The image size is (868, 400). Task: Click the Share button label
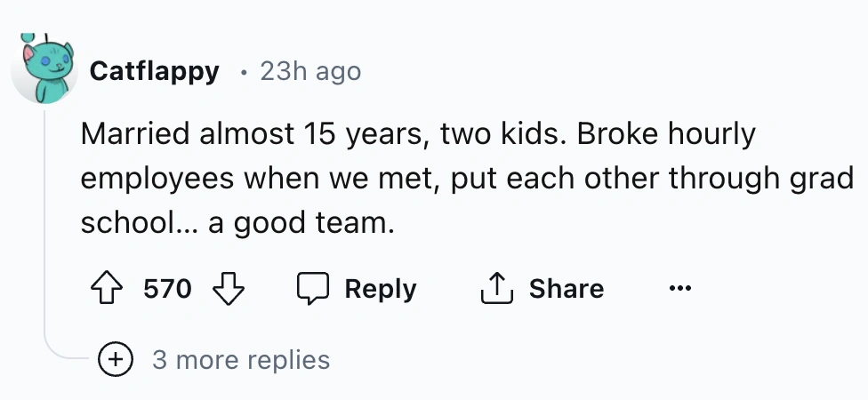point(566,289)
